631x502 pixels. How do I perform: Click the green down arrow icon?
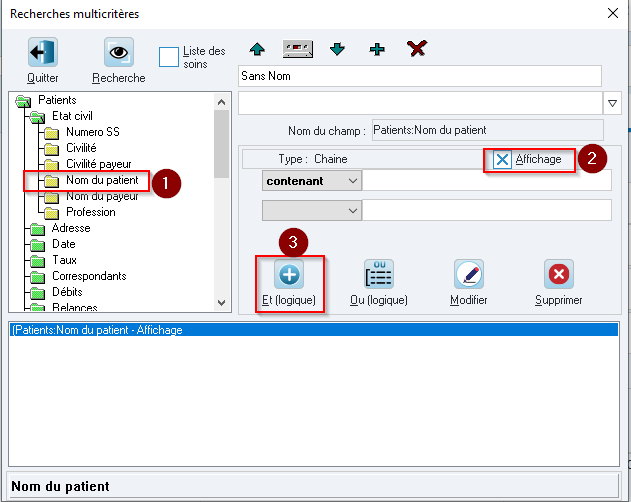337,49
